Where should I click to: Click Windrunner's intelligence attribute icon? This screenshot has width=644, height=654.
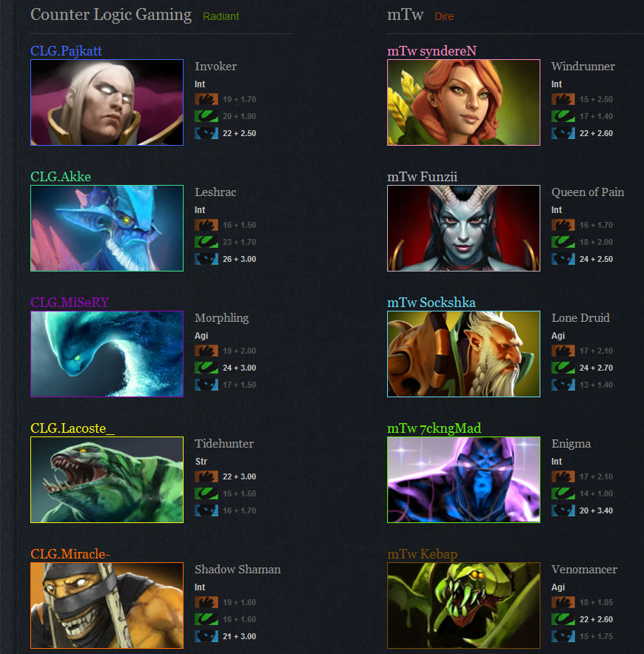click(x=563, y=133)
